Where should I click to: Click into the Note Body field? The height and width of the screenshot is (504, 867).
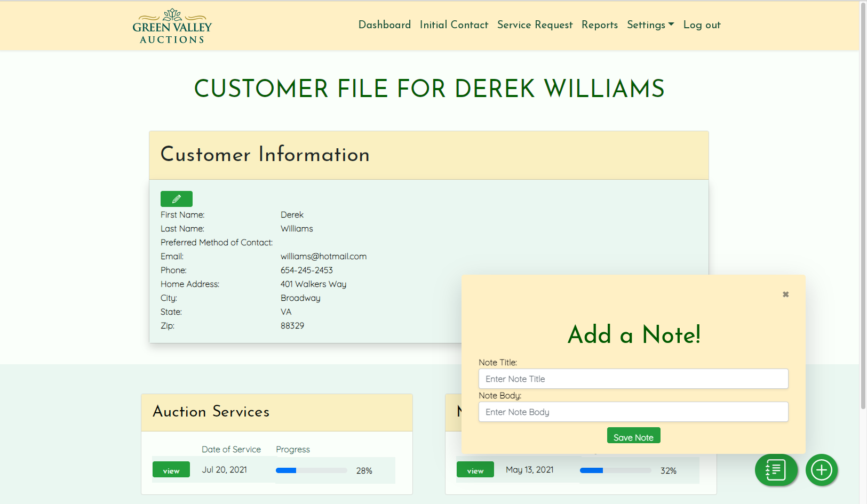click(x=633, y=412)
